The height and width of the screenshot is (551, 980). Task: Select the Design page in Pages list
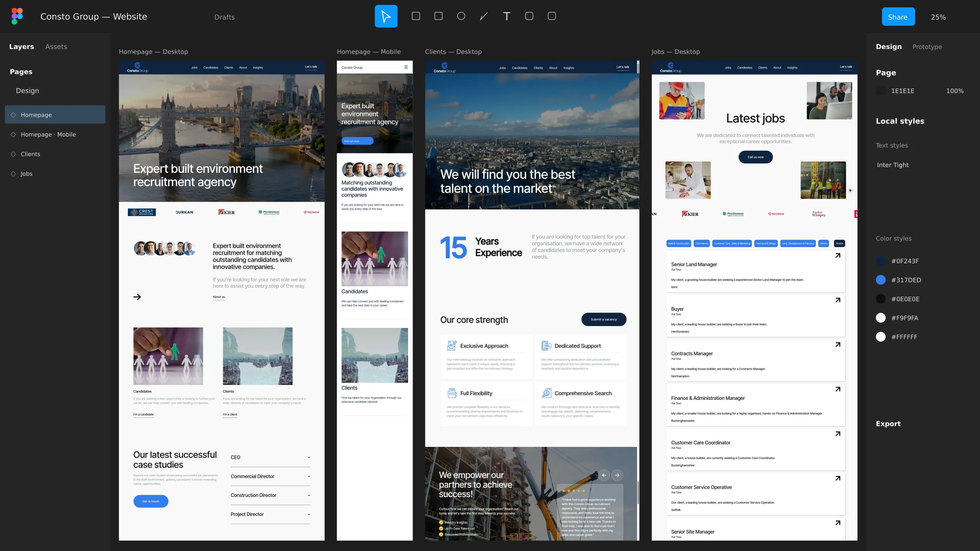click(28, 91)
